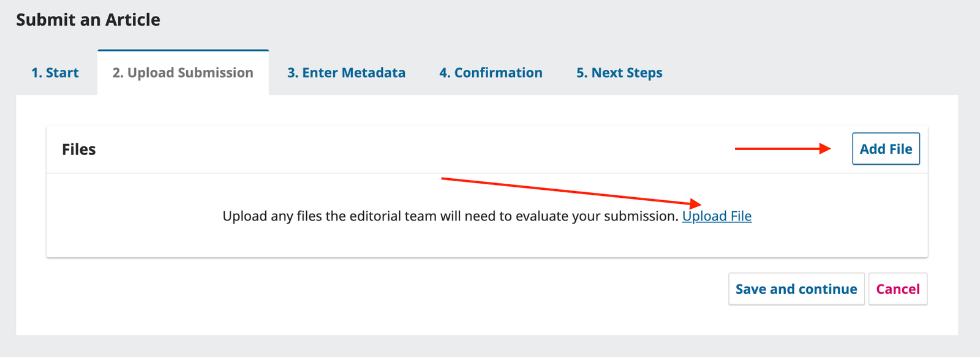This screenshot has width=980, height=357.
Task: Click the Files panel heading
Action: click(x=79, y=149)
